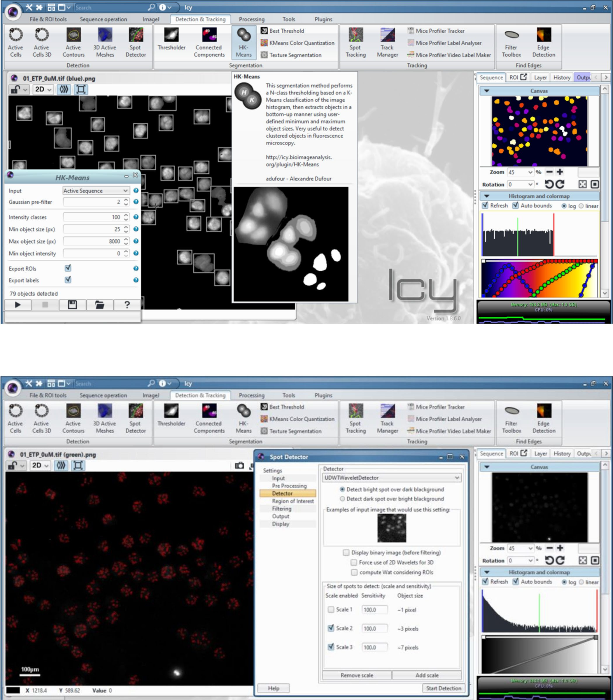Collapse Histogram and colormap in green-image Icy window

coord(486,572)
